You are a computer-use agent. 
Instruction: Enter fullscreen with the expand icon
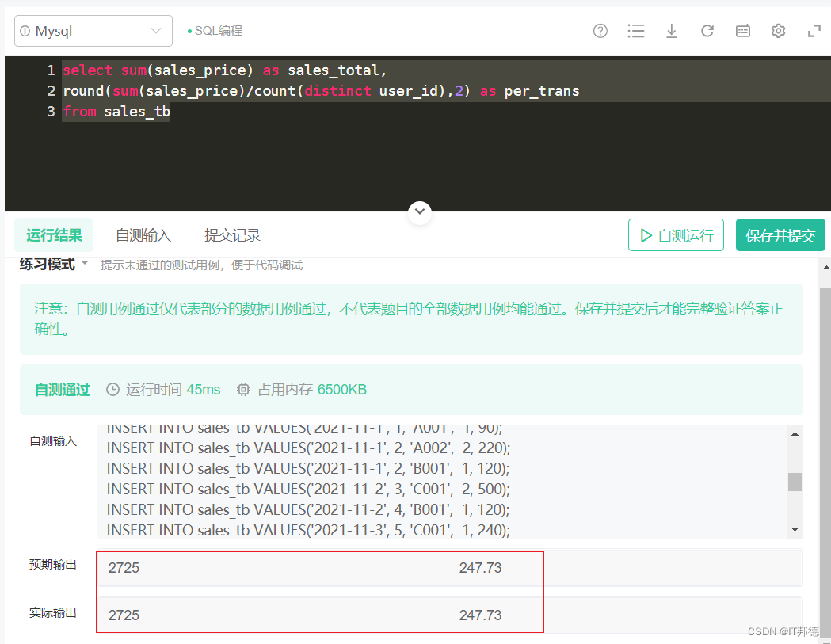click(814, 31)
